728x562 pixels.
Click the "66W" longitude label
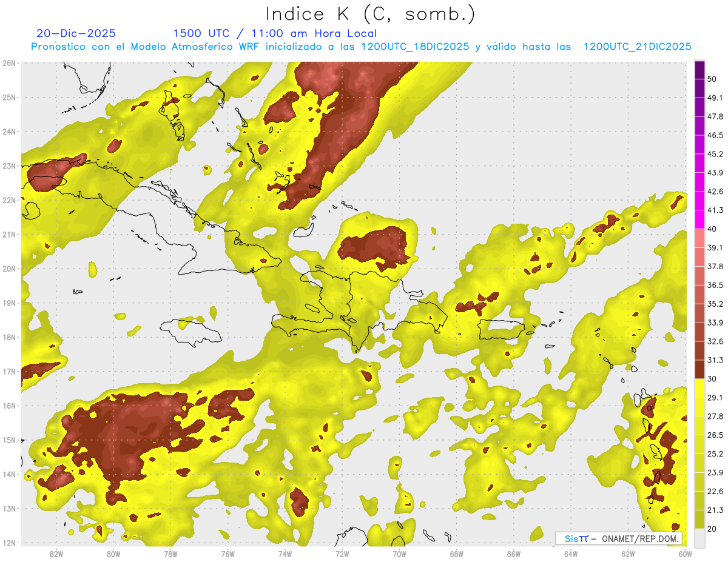tap(514, 554)
